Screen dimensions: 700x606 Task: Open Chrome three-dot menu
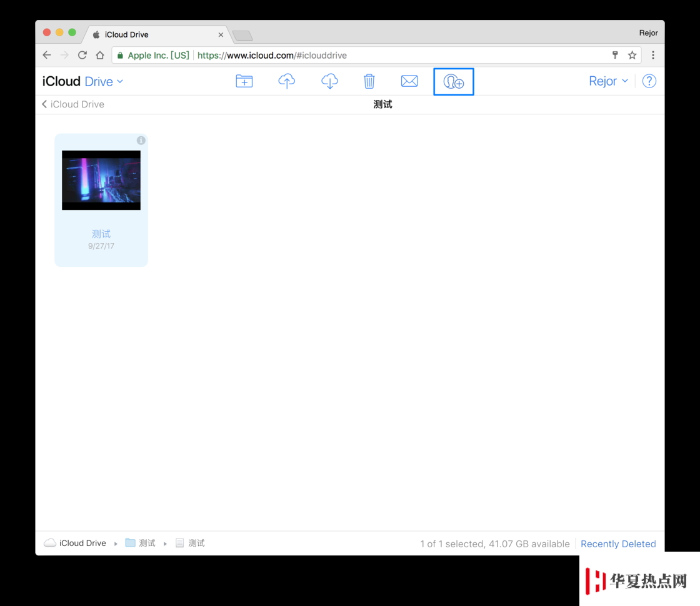pyautogui.click(x=652, y=56)
